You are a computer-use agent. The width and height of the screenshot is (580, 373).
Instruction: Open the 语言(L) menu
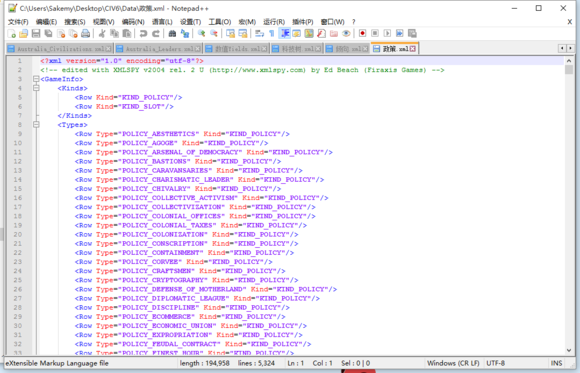point(162,22)
